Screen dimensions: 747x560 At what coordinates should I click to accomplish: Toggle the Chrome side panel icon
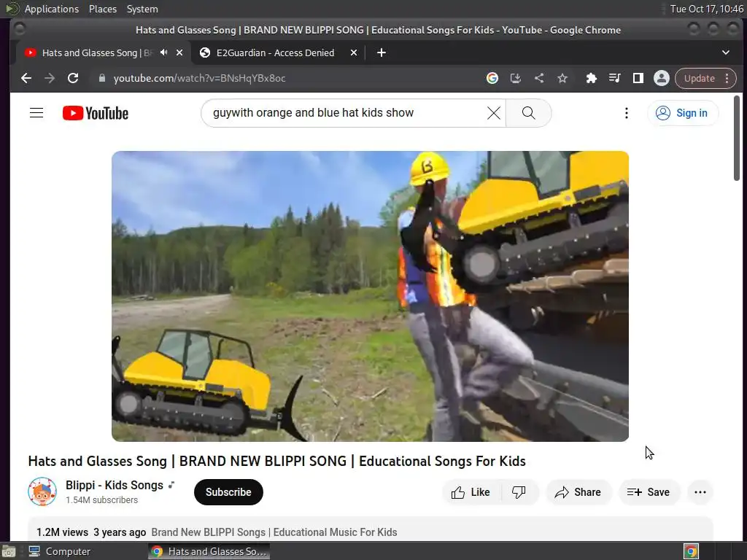(x=638, y=78)
